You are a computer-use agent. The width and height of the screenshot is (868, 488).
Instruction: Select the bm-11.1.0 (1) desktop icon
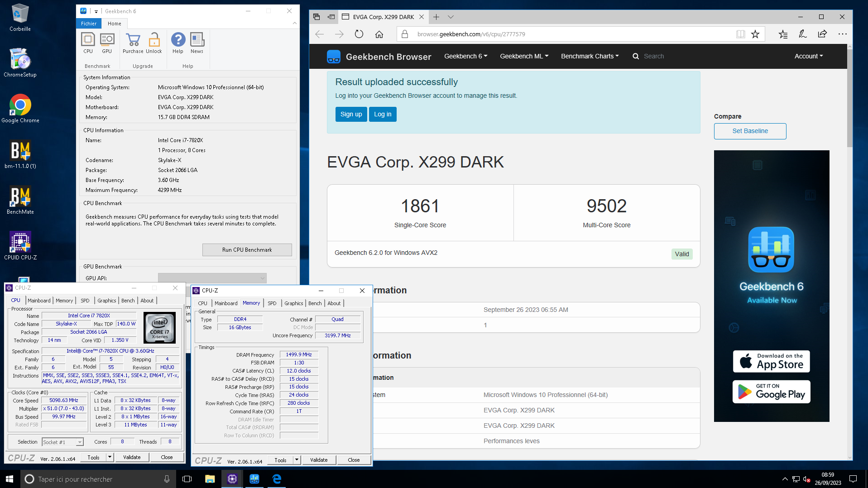pyautogui.click(x=20, y=154)
